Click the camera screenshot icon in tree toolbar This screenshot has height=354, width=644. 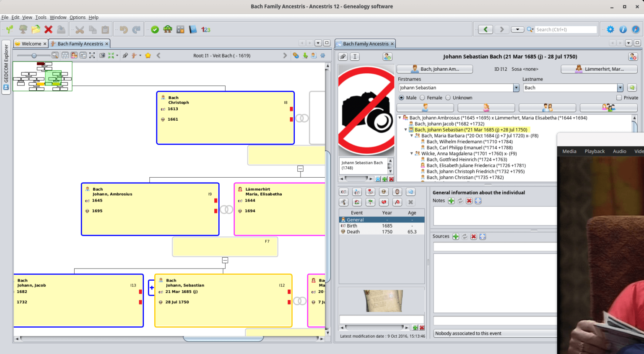(x=102, y=55)
